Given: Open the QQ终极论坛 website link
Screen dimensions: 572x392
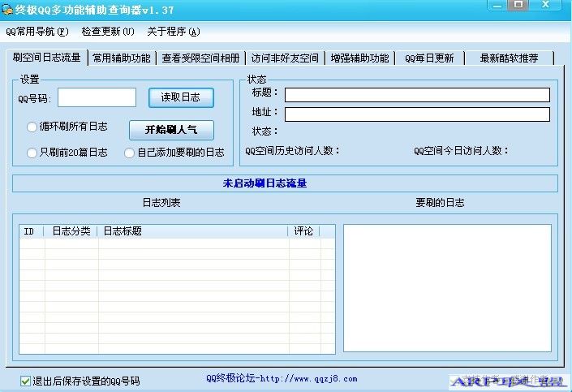Looking at the screenshot, I should pyautogui.click(x=282, y=378).
